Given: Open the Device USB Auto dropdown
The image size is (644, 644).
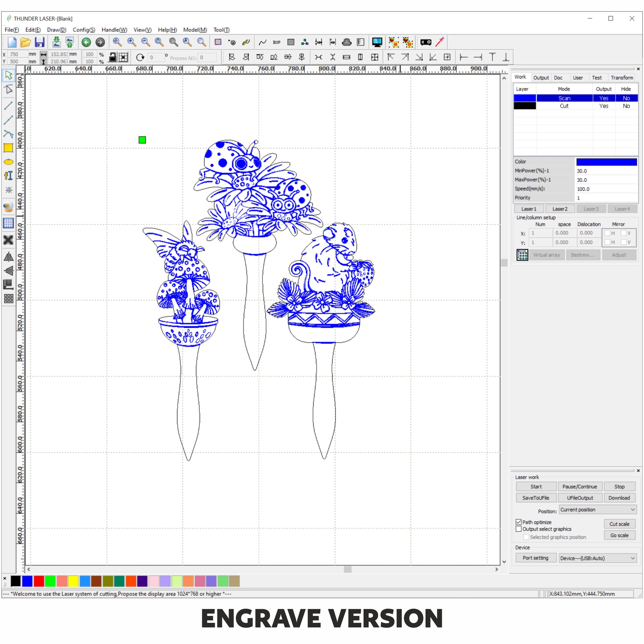Looking at the screenshot, I should (597, 558).
